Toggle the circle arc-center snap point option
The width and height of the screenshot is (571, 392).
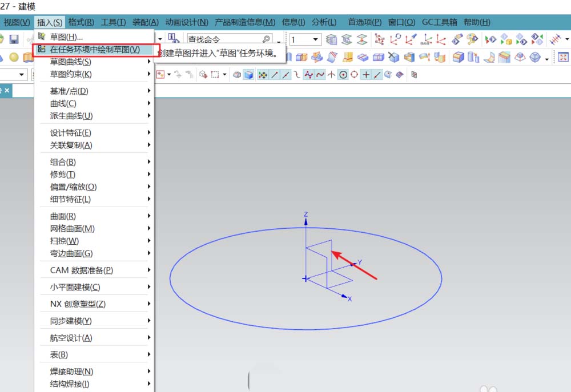pos(343,75)
